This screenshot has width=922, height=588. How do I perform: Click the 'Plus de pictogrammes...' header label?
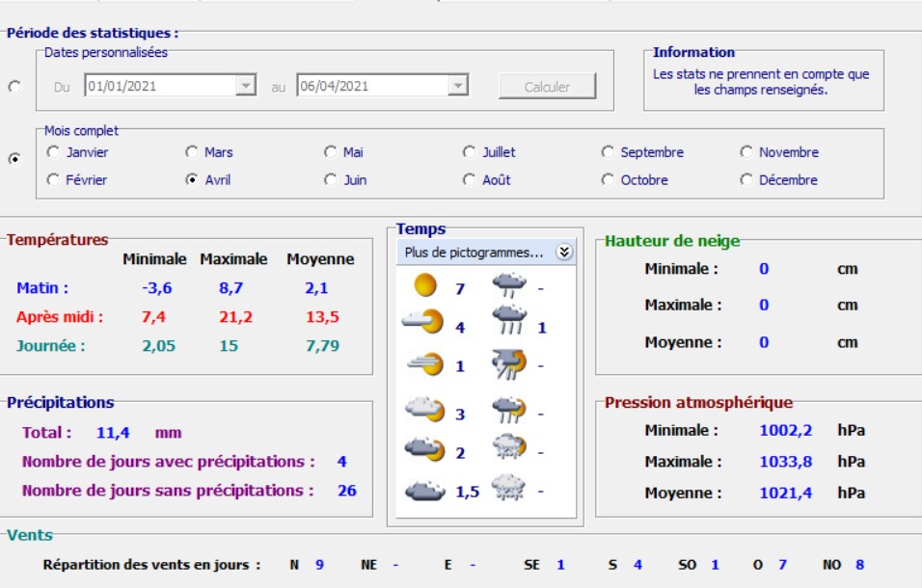(474, 253)
